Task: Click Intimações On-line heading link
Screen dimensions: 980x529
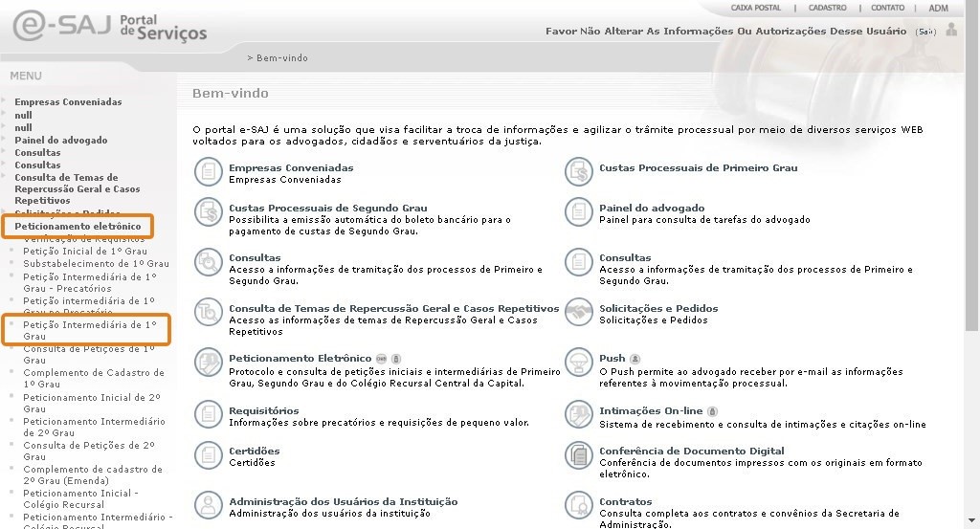Action: (x=651, y=411)
